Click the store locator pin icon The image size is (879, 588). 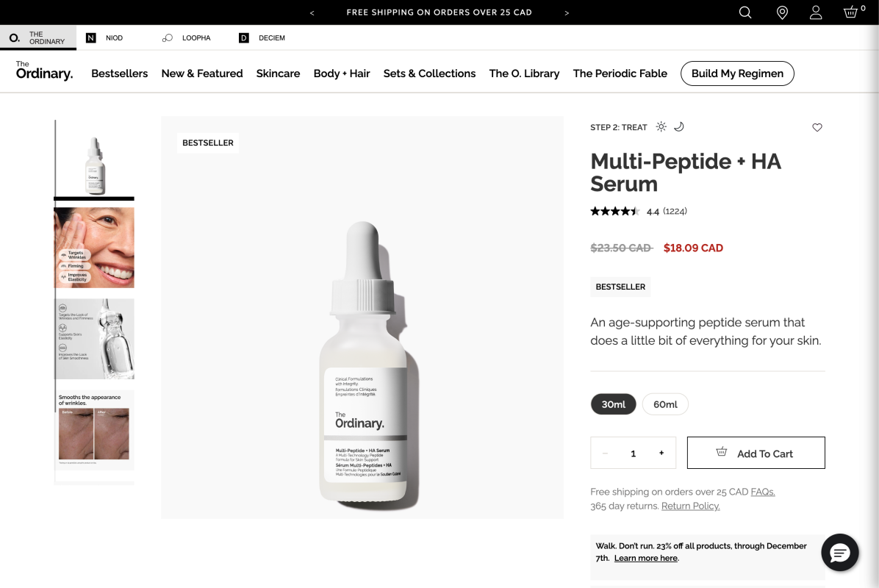[782, 12]
